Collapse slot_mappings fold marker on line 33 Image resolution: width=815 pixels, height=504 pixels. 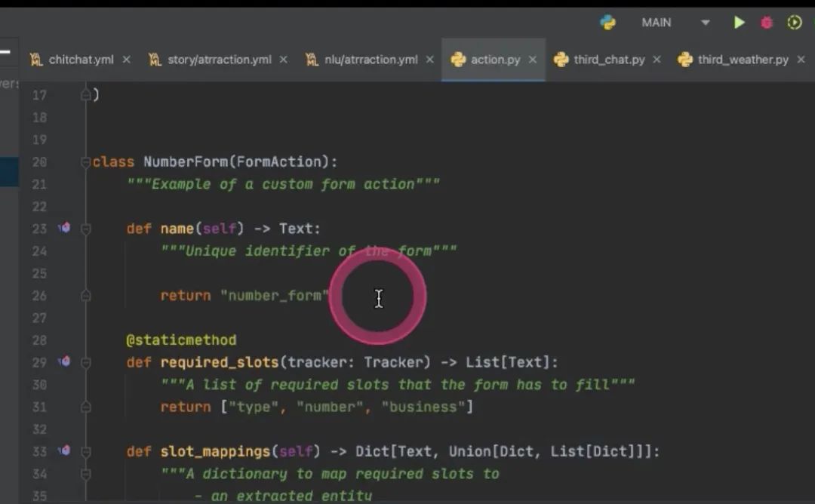click(x=86, y=451)
